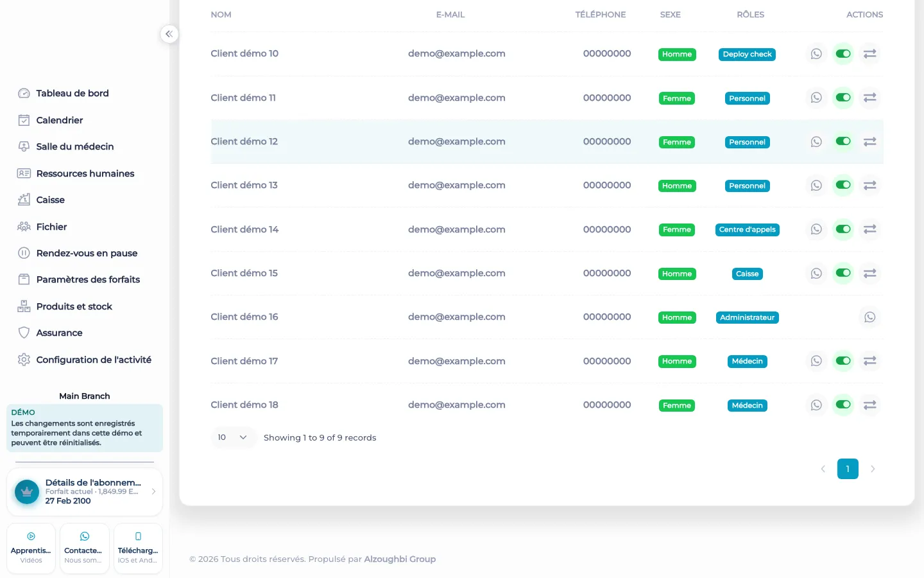Collapse the sidebar with the double chevron
Viewport: 924px width, 578px height.
(x=169, y=34)
